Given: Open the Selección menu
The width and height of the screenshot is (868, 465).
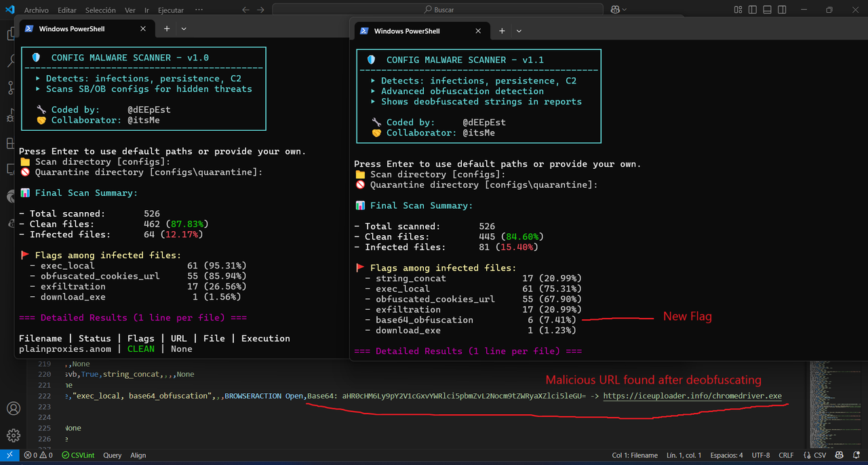Looking at the screenshot, I should [x=100, y=10].
